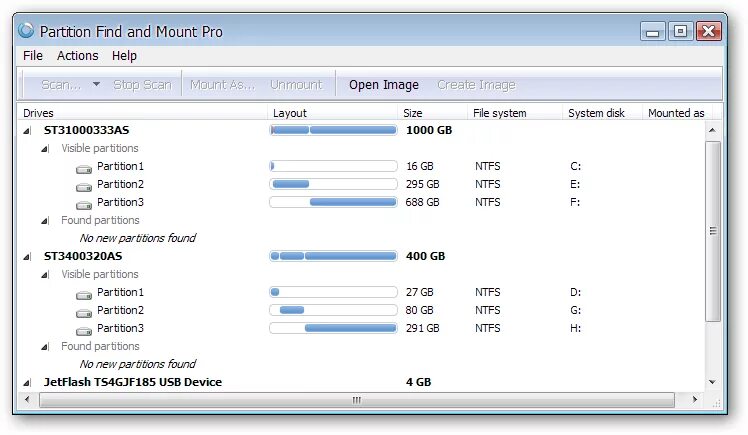Maximize the Partition Find and Mount window
Screen dimensions: 748x435
(x=680, y=31)
